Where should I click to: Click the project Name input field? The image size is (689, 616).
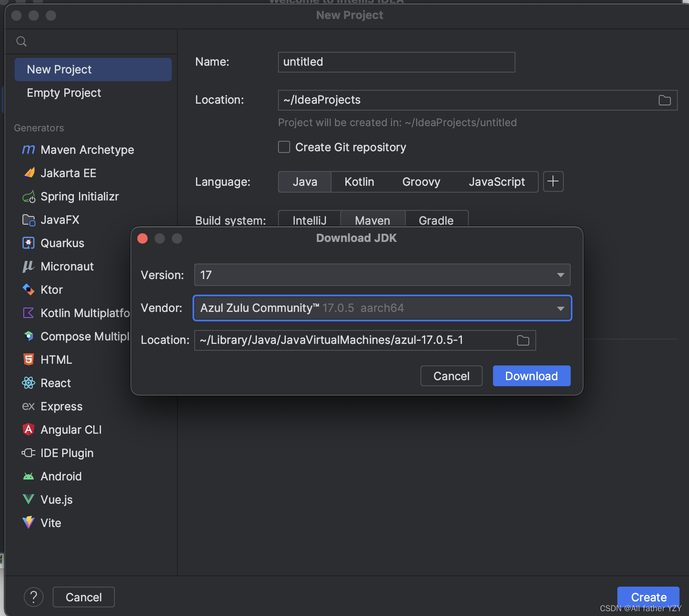coord(397,62)
